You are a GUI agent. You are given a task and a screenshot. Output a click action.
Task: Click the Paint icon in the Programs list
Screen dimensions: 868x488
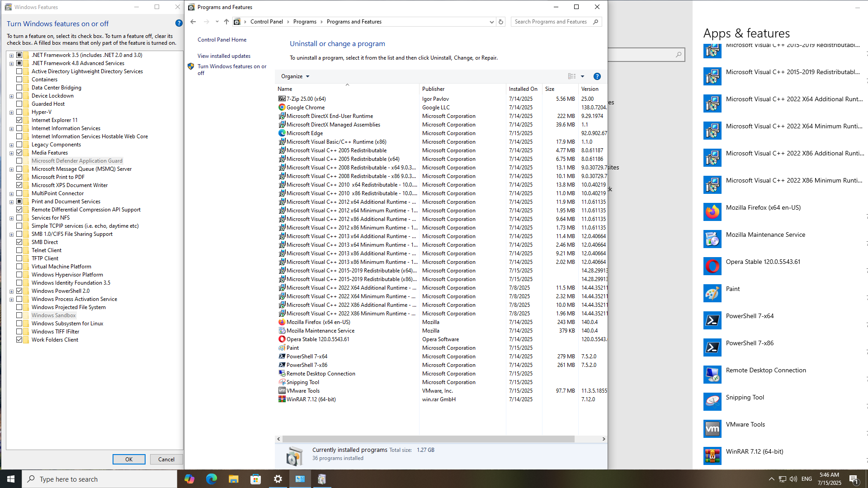pyautogui.click(x=282, y=347)
